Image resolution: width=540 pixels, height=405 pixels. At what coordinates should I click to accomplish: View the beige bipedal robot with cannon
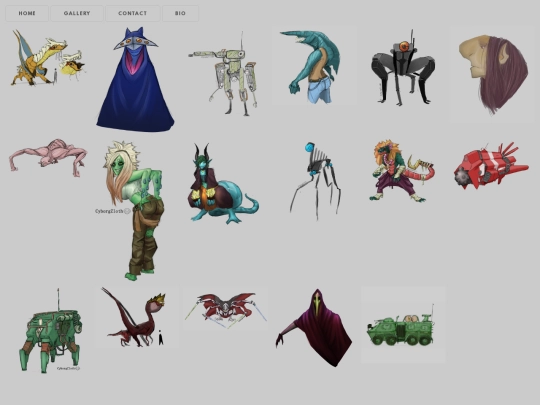tap(224, 73)
